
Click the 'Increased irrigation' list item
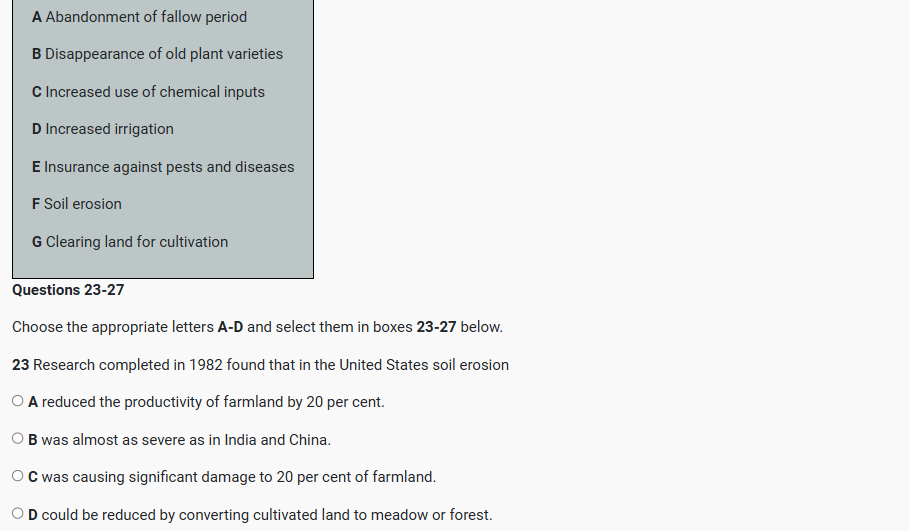pos(102,129)
